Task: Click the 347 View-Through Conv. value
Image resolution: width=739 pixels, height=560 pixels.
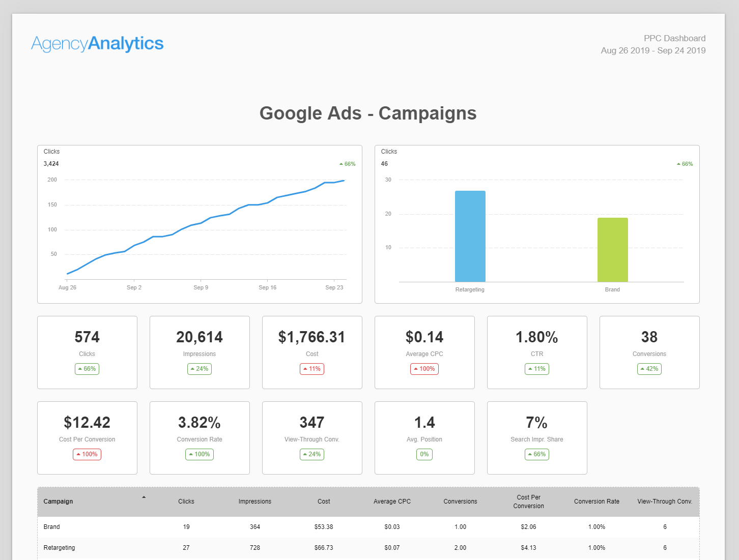Action: click(x=312, y=423)
